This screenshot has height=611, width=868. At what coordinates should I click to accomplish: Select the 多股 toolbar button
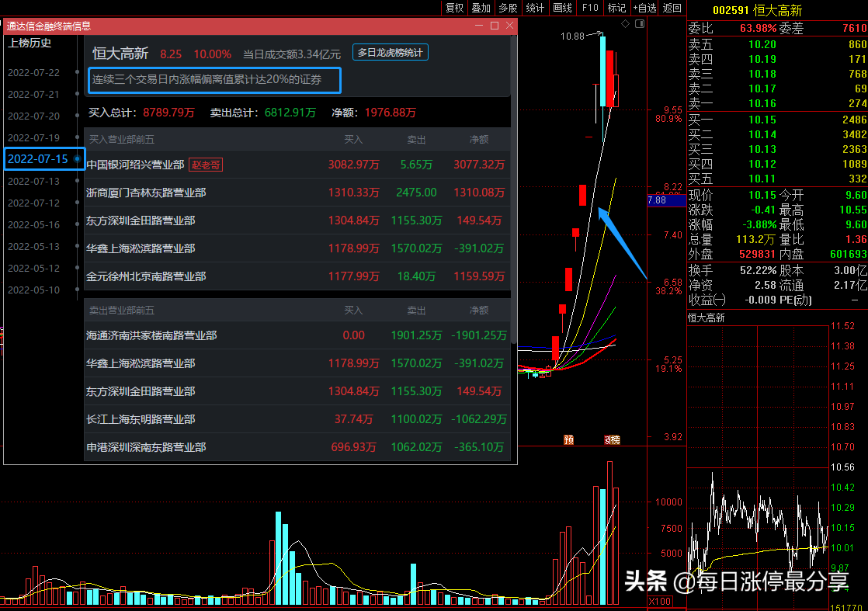tap(508, 8)
